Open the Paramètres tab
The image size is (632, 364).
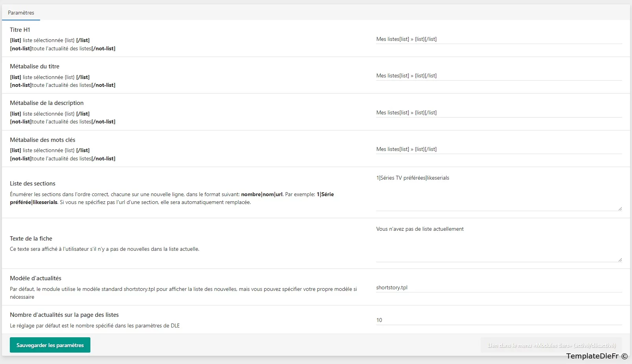(21, 13)
